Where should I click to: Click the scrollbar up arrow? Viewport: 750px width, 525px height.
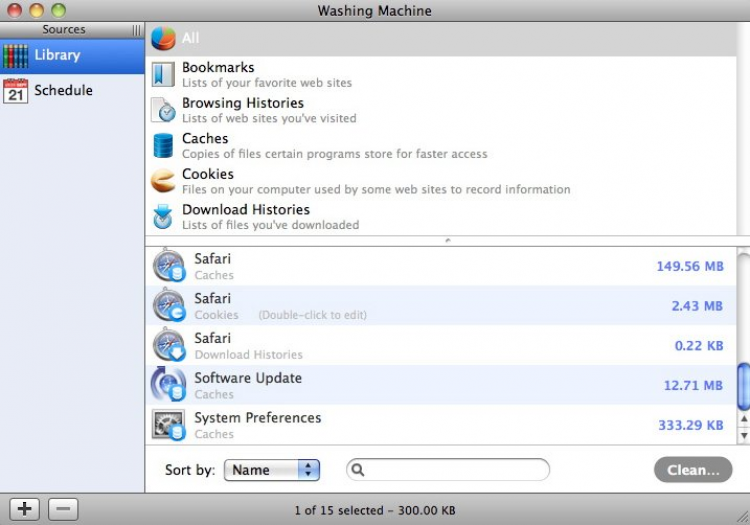click(743, 419)
